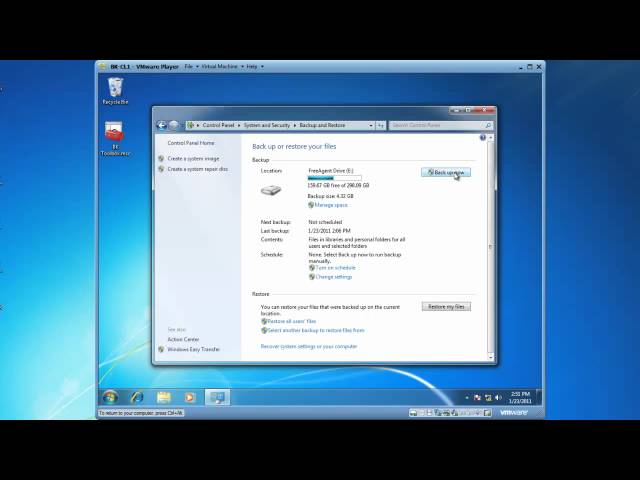Click Create a system repair disc
Screen dimensions: 640x480
[198, 169]
